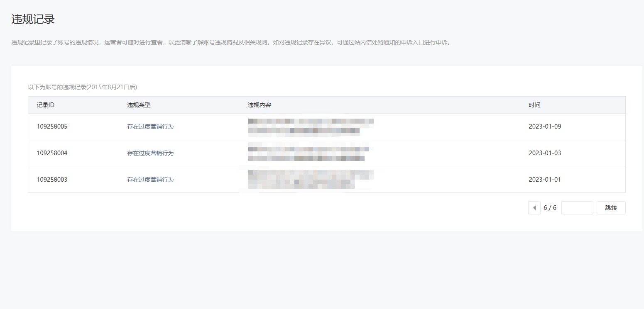This screenshot has width=644, height=309.
Task: Click violation type of record 109258004
Action: pyautogui.click(x=150, y=153)
